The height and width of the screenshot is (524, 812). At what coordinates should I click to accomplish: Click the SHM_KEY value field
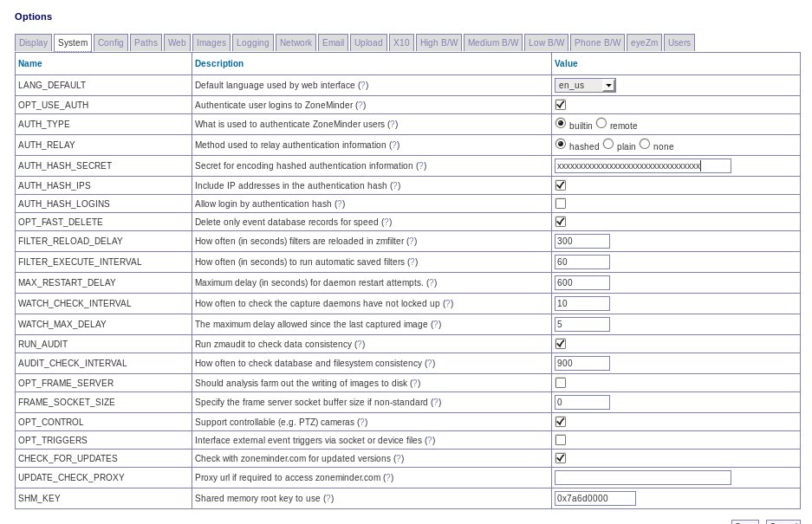pyautogui.click(x=595, y=499)
